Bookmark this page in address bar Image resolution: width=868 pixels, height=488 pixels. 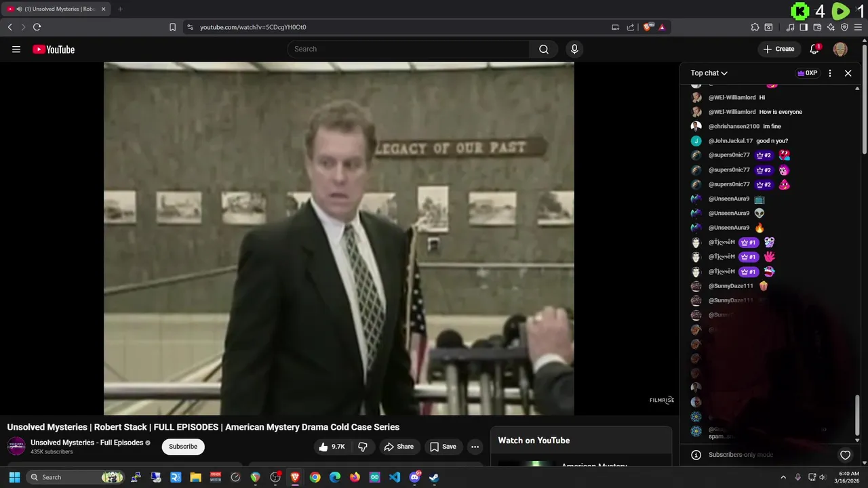(172, 27)
